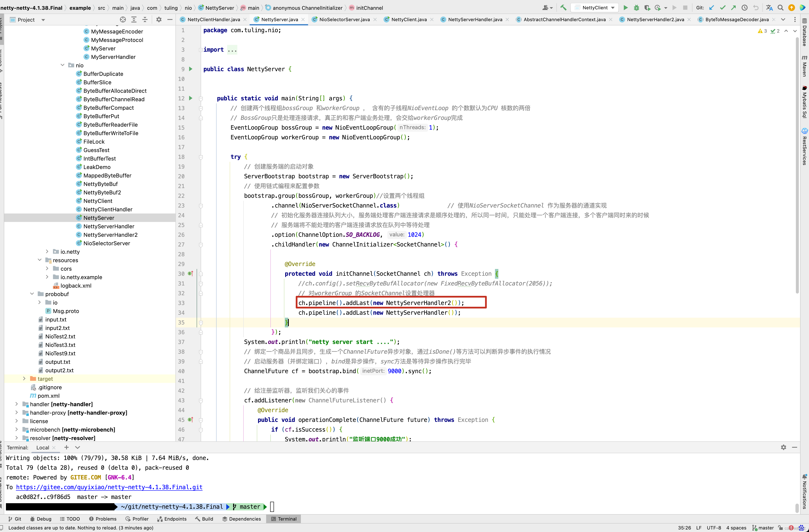Image resolution: width=809 pixels, height=532 pixels.
Task: Click the Git update project arrow
Action: (712, 8)
